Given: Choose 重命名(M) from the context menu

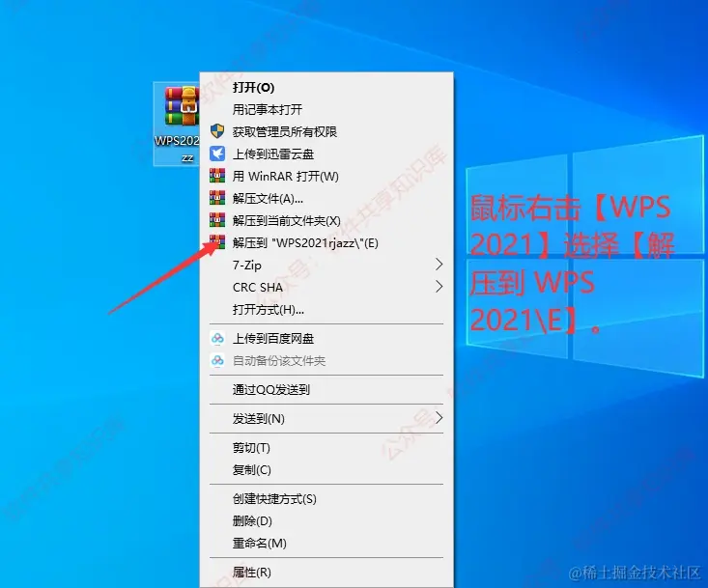Looking at the screenshot, I should tap(326, 543).
